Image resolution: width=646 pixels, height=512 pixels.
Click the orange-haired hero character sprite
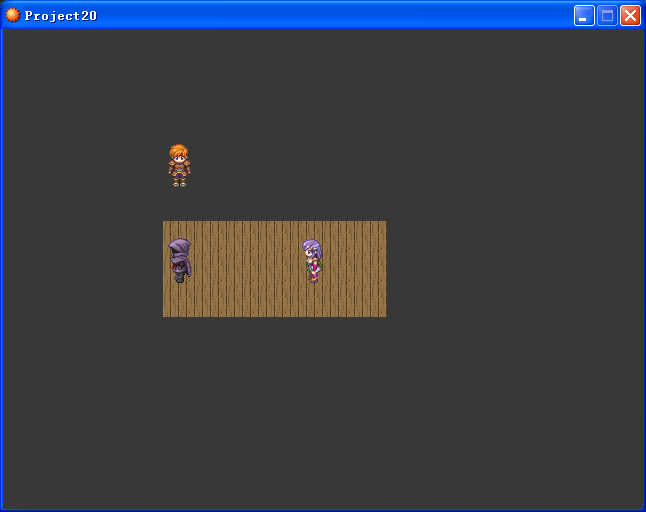click(179, 165)
